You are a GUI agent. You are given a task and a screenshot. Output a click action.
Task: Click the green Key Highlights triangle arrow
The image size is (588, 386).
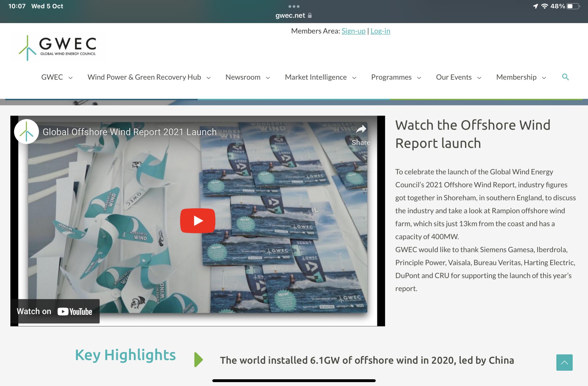pyautogui.click(x=199, y=360)
